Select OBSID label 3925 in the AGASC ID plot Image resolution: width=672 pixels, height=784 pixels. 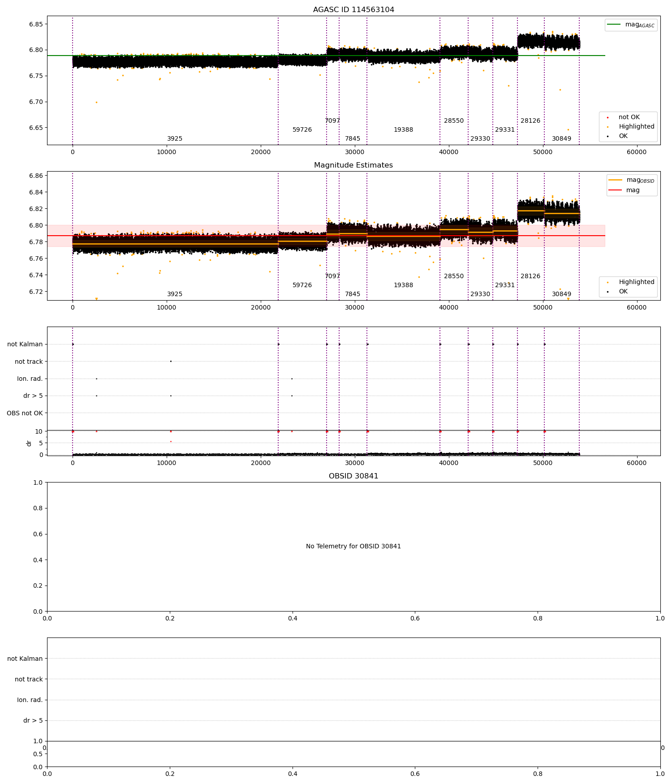(175, 139)
